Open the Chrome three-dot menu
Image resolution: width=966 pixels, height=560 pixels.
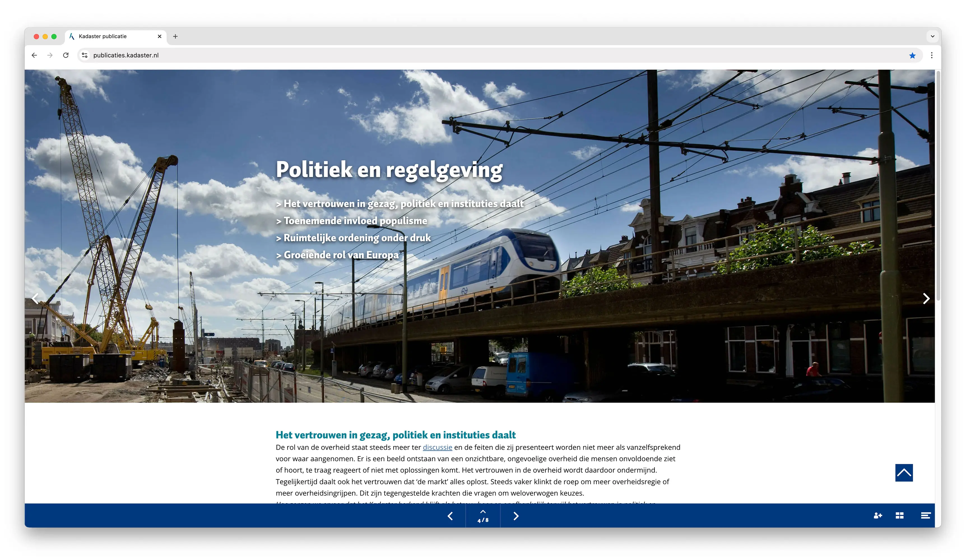tap(932, 55)
